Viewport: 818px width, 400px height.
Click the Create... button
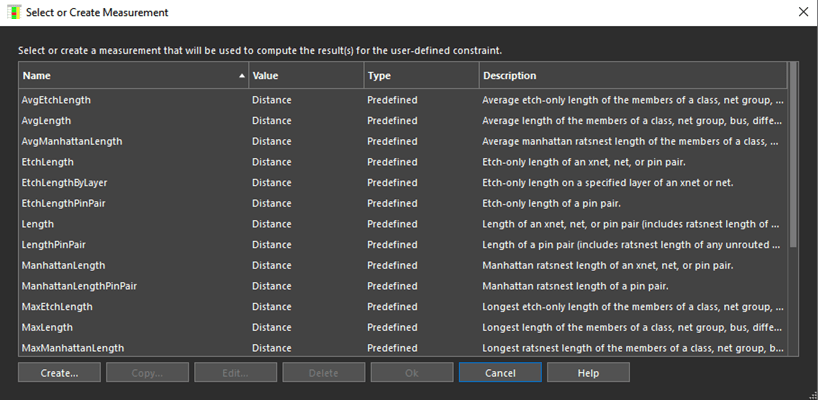click(x=59, y=373)
